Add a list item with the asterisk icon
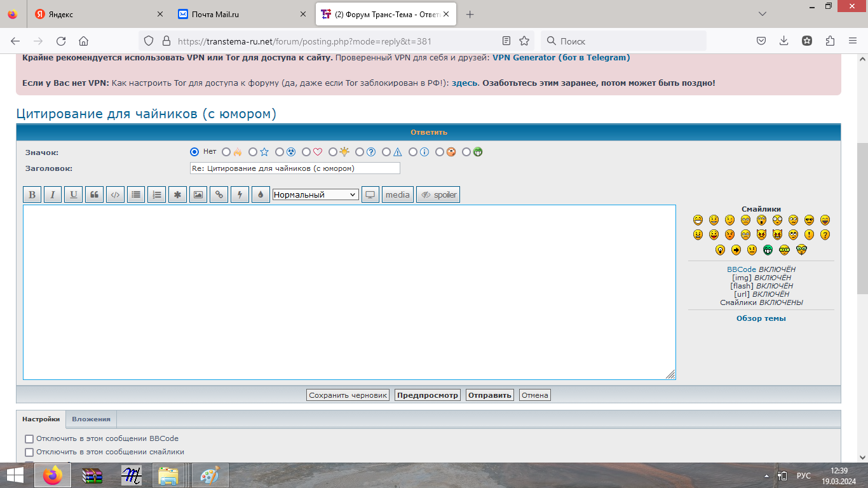Screen dimensions: 868x488 [x=177, y=194]
